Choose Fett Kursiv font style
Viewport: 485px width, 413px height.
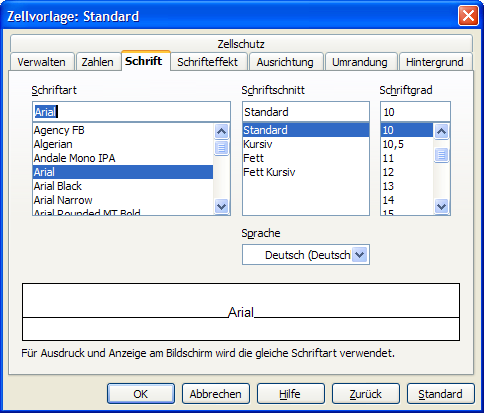[306, 172]
